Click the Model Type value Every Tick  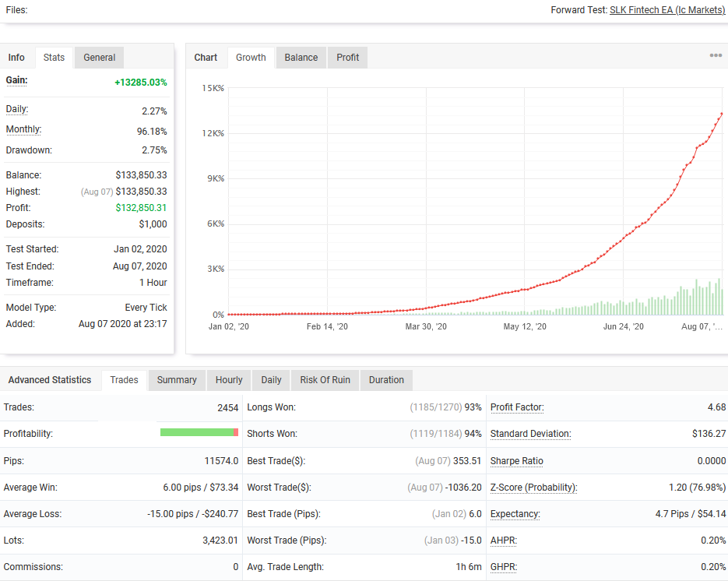[x=146, y=308]
